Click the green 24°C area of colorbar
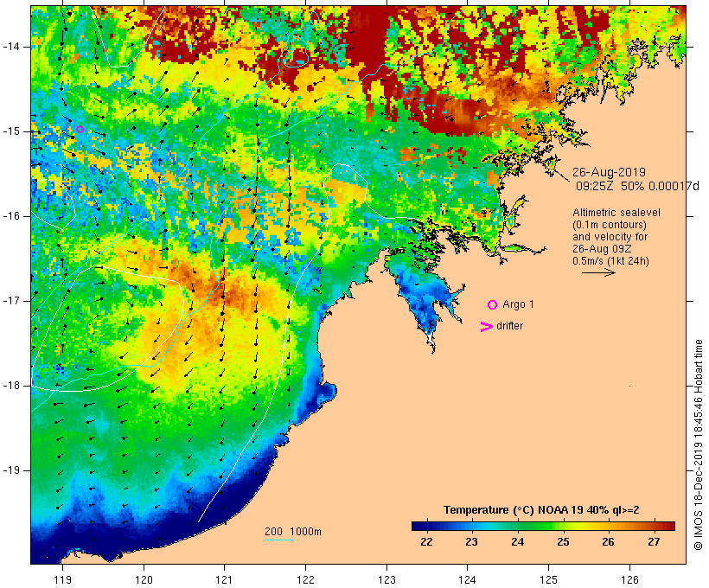 coord(518,526)
